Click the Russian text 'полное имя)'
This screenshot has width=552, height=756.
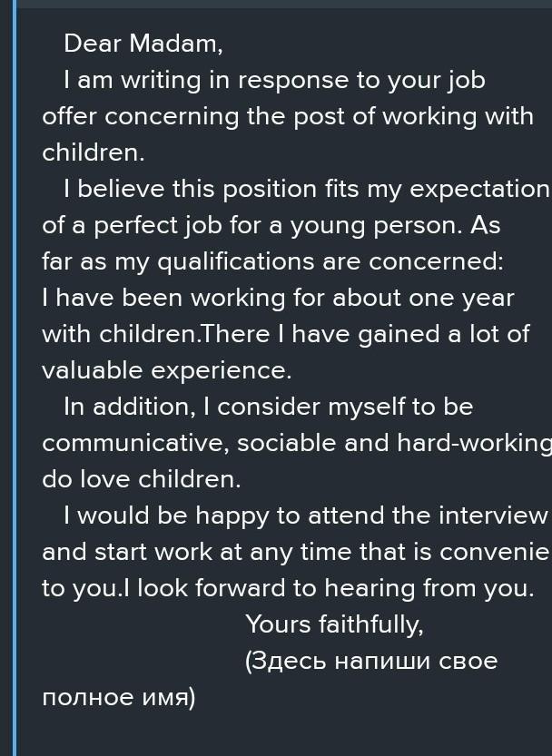[118, 698]
